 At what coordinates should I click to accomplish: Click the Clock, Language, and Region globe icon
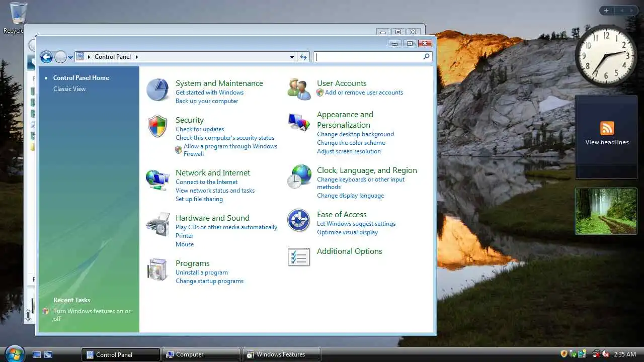pyautogui.click(x=299, y=176)
